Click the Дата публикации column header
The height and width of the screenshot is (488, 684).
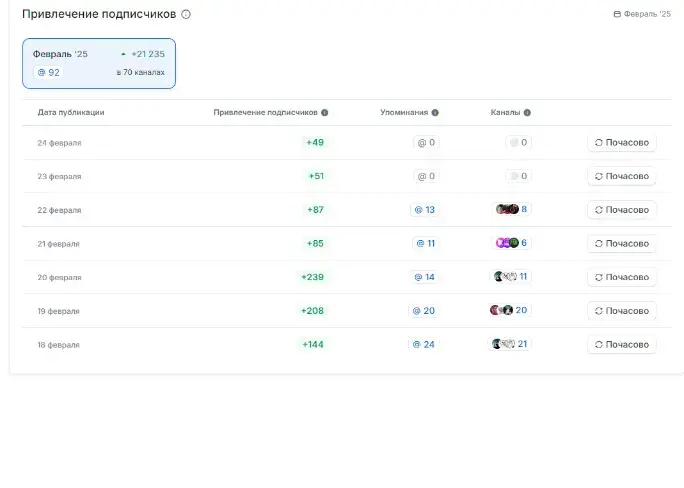tap(71, 112)
